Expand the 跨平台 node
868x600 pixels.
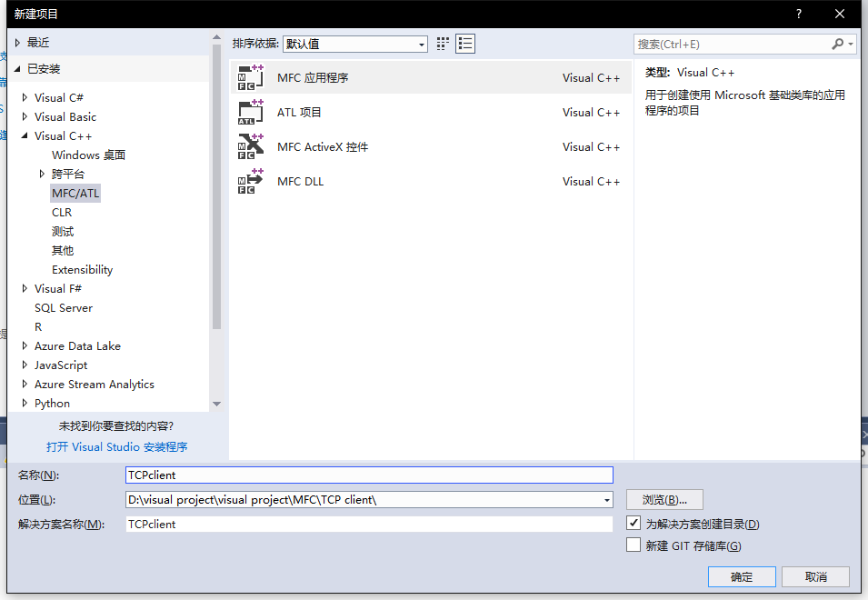42,174
